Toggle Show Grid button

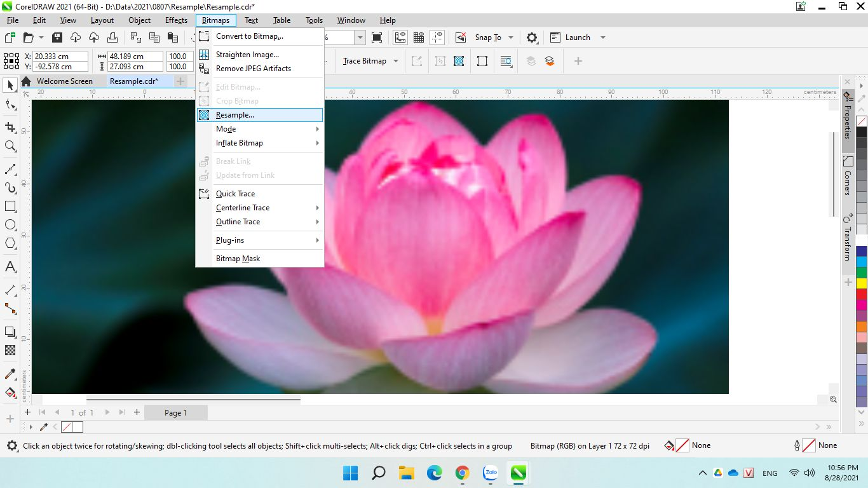419,37
